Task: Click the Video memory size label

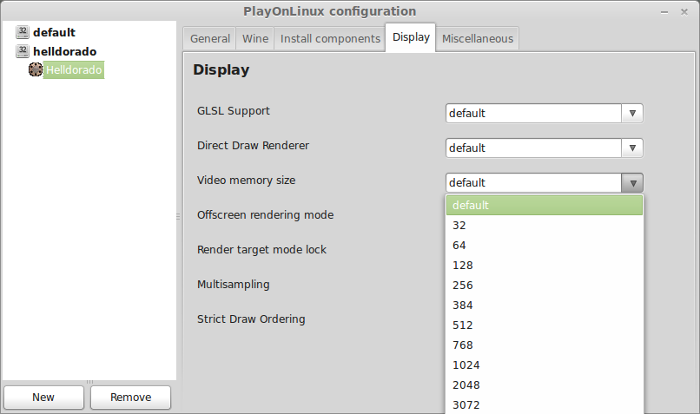Action: (x=246, y=180)
